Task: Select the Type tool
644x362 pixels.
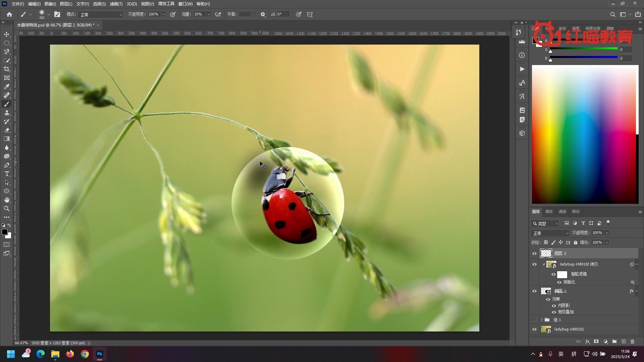Action: (7, 174)
